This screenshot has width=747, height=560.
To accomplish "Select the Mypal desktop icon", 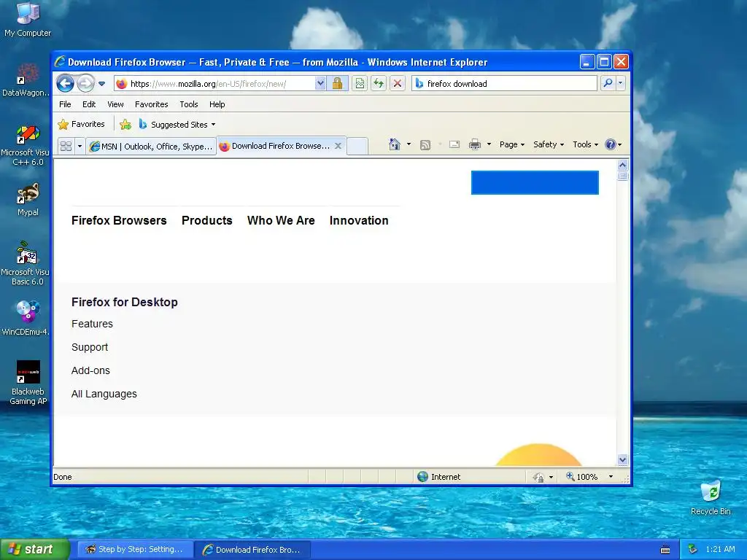I will (28, 200).
